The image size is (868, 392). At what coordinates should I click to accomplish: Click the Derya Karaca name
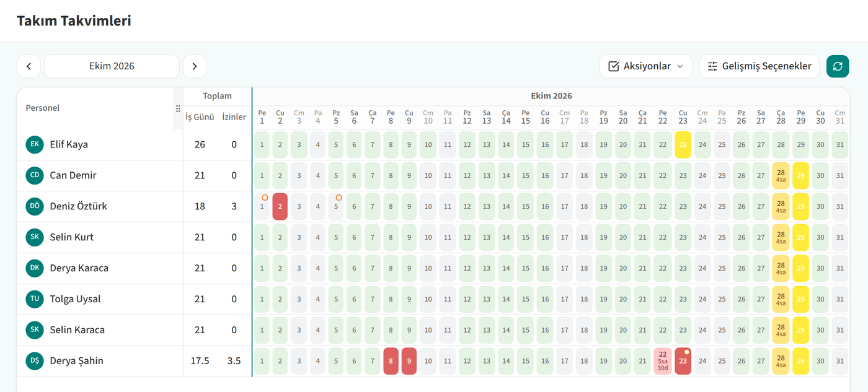coord(79,268)
